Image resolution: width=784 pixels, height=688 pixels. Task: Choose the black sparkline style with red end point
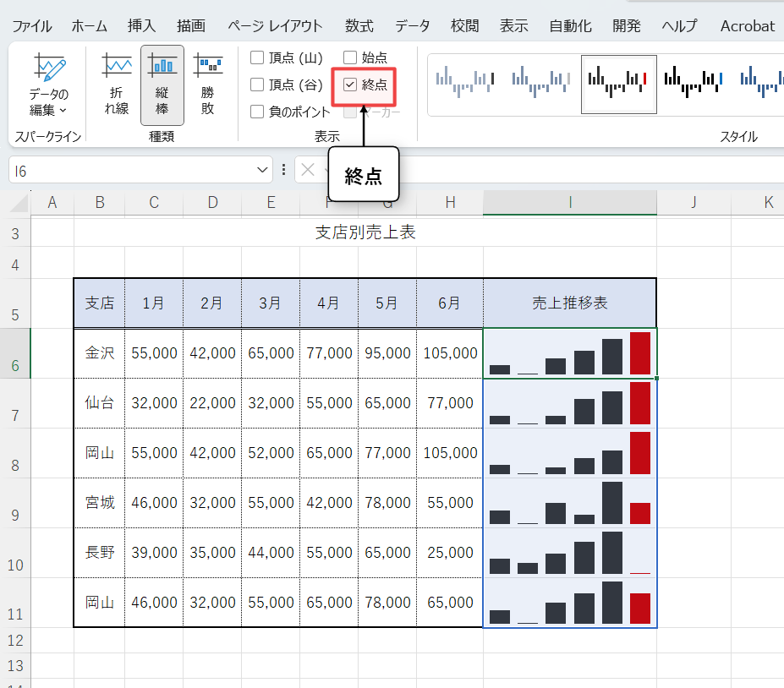pos(618,83)
